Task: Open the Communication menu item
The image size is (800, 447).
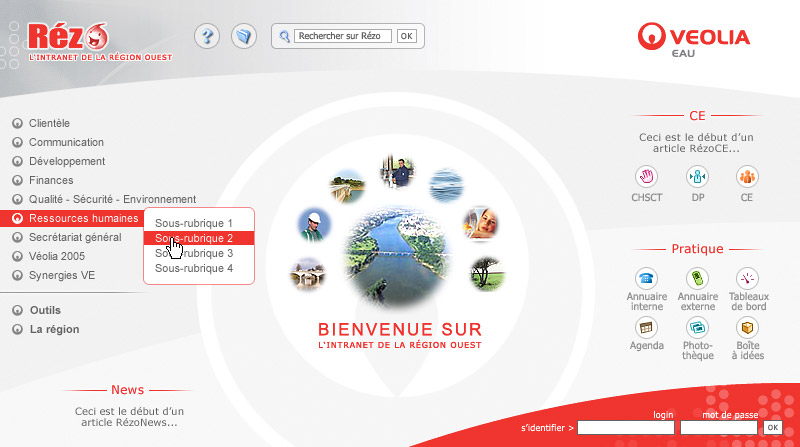Action: [x=66, y=142]
